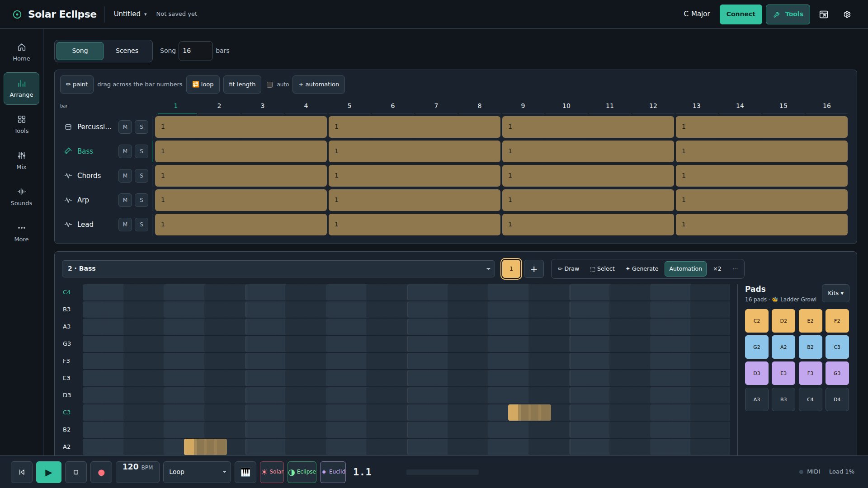Viewport: 868px width, 488px height.
Task: Click the Percussion drum track icon
Action: coord(68,127)
